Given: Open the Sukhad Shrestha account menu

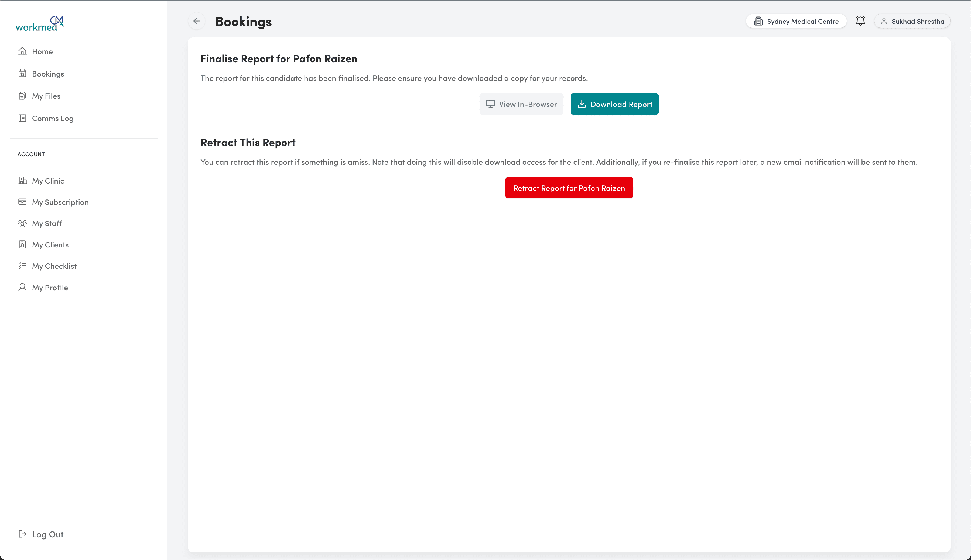Looking at the screenshot, I should (x=912, y=21).
